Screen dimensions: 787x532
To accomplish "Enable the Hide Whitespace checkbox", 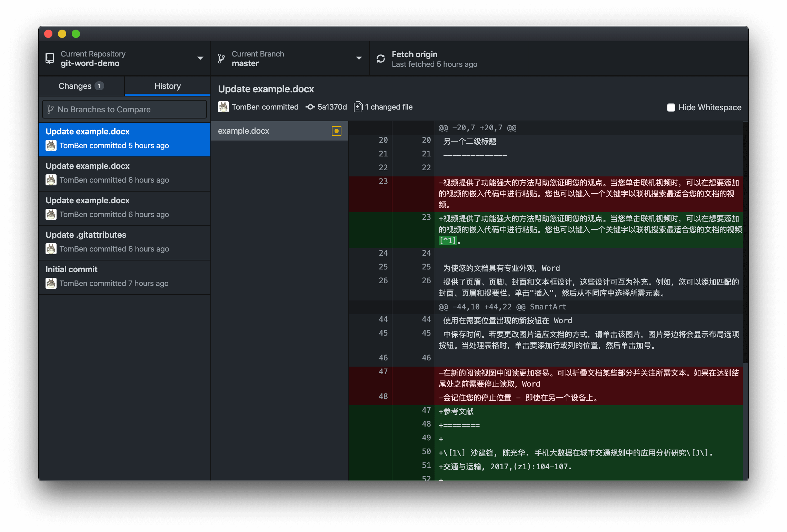I will 671,108.
